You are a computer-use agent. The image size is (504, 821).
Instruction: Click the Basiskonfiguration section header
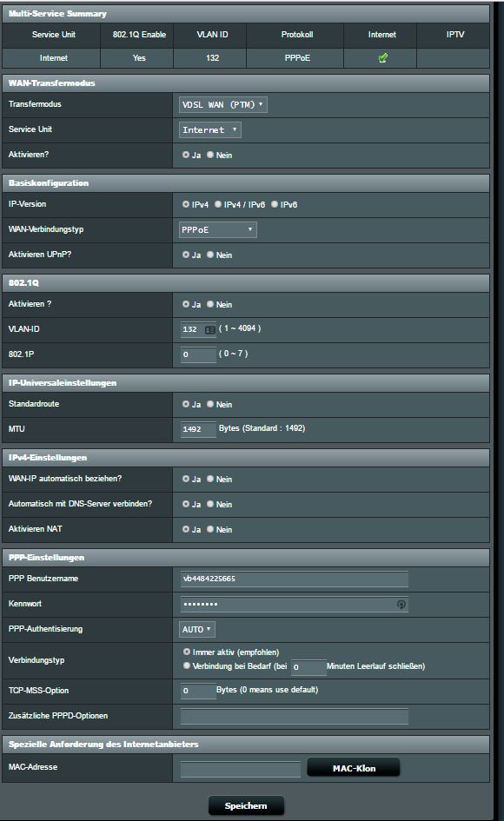pos(246,182)
